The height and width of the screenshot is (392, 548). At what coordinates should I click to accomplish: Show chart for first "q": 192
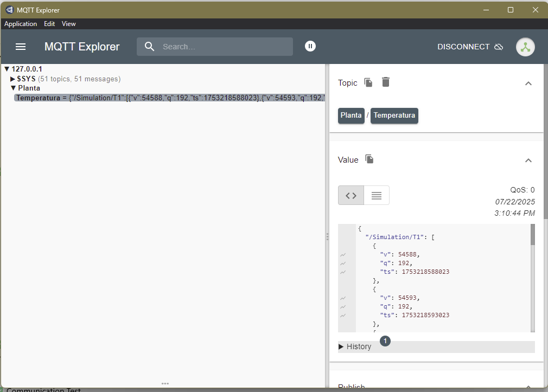343,264
